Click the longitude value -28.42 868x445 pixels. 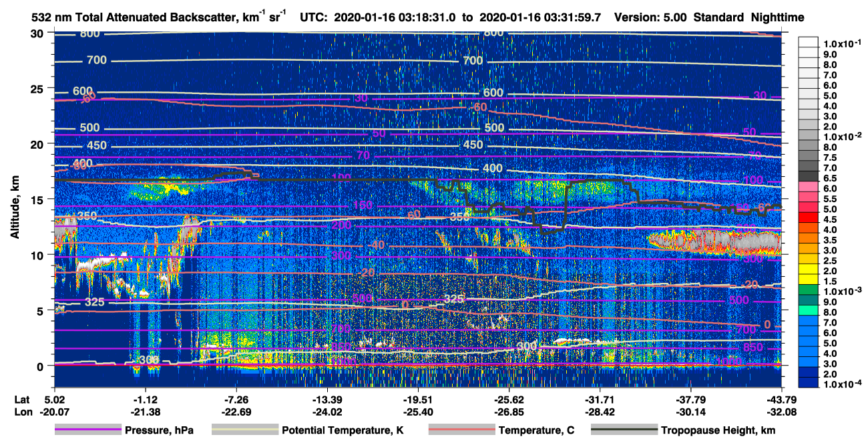pyautogui.click(x=600, y=412)
